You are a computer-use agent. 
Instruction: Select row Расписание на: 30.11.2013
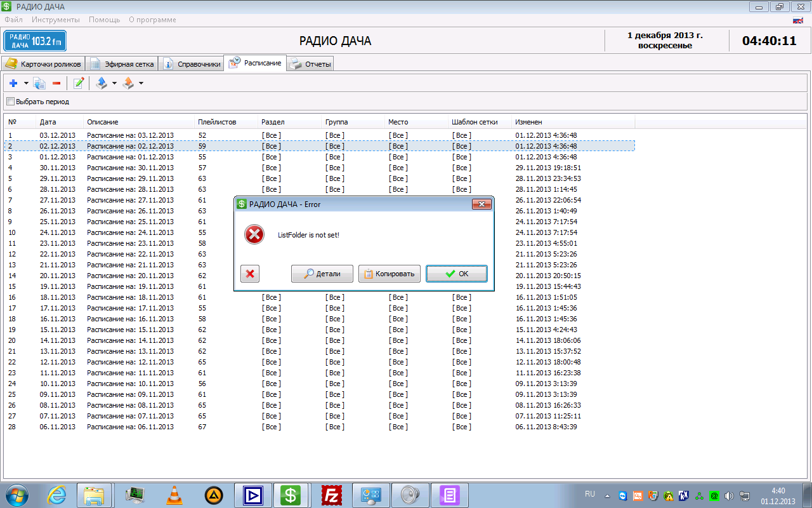(x=320, y=168)
